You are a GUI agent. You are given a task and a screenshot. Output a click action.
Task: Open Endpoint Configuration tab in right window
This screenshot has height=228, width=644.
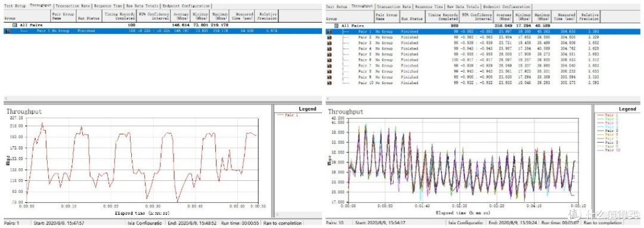coord(507,7)
